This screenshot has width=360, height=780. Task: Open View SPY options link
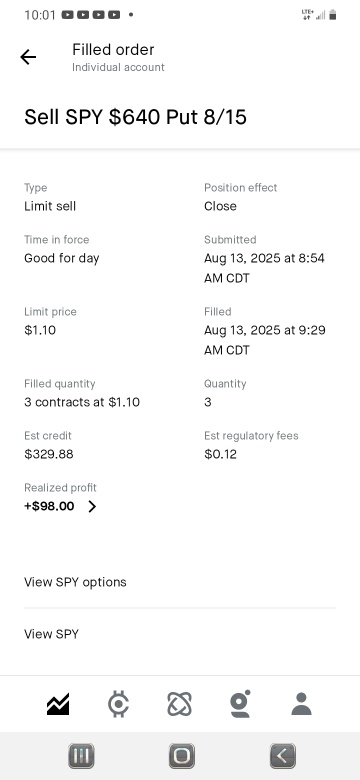pos(75,582)
